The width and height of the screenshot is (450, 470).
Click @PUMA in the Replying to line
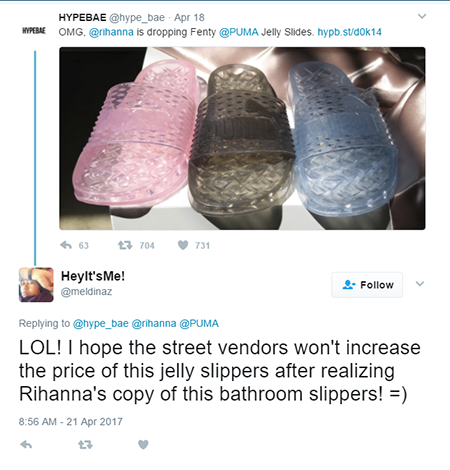point(199,323)
